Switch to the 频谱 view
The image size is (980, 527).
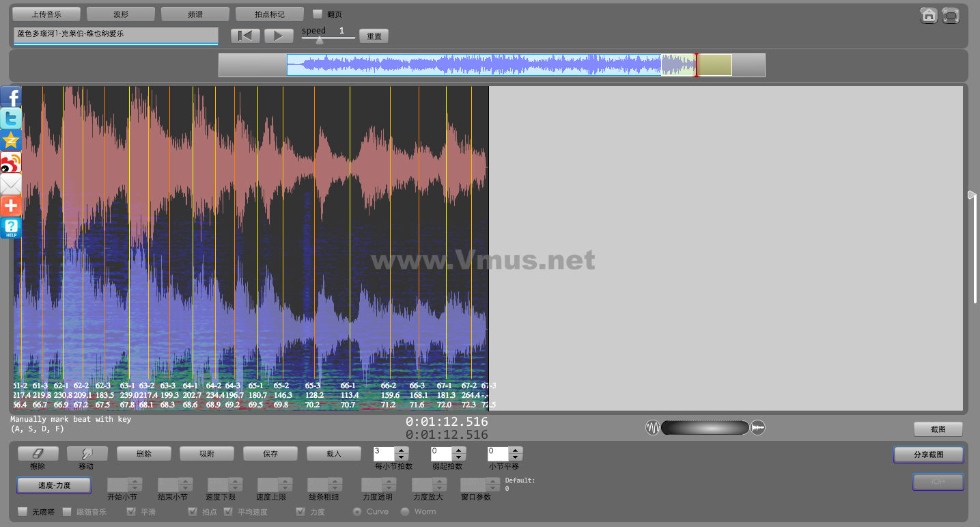195,14
